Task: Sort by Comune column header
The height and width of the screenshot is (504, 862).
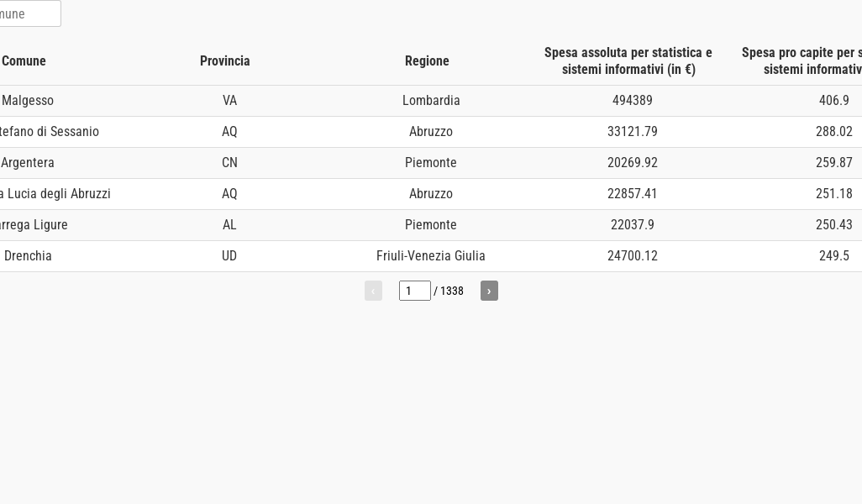Action: pos(24,61)
